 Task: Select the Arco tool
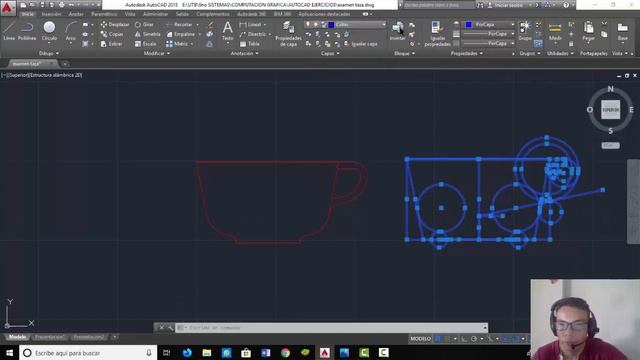click(x=71, y=31)
